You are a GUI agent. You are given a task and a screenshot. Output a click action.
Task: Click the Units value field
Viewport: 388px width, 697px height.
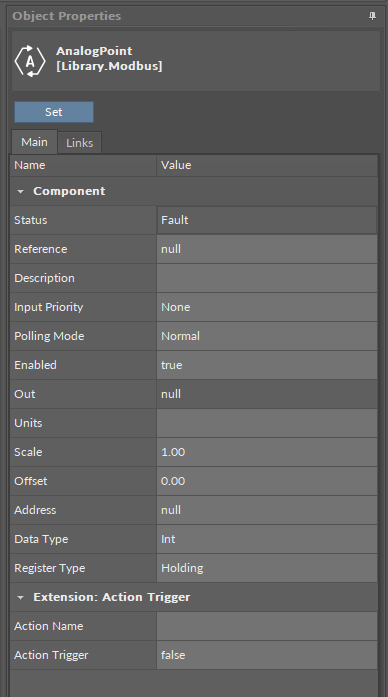[x=267, y=423]
